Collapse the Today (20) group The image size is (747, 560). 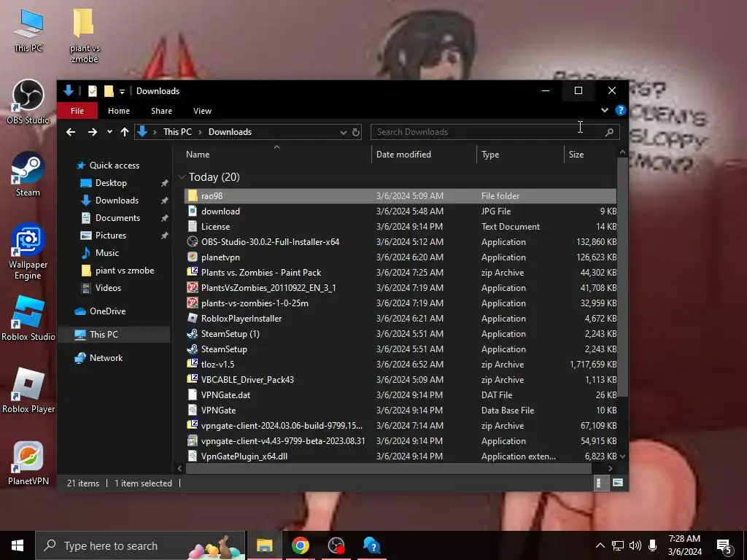[x=182, y=177]
